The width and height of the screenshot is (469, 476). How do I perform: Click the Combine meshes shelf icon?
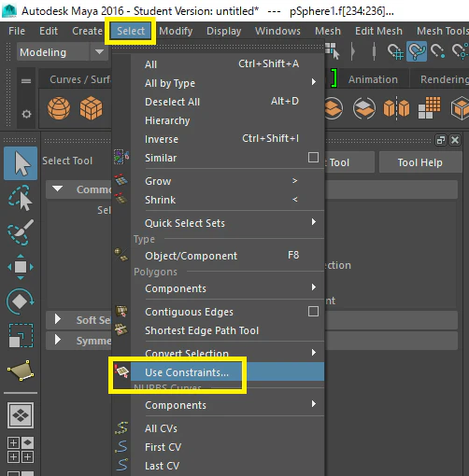334,108
